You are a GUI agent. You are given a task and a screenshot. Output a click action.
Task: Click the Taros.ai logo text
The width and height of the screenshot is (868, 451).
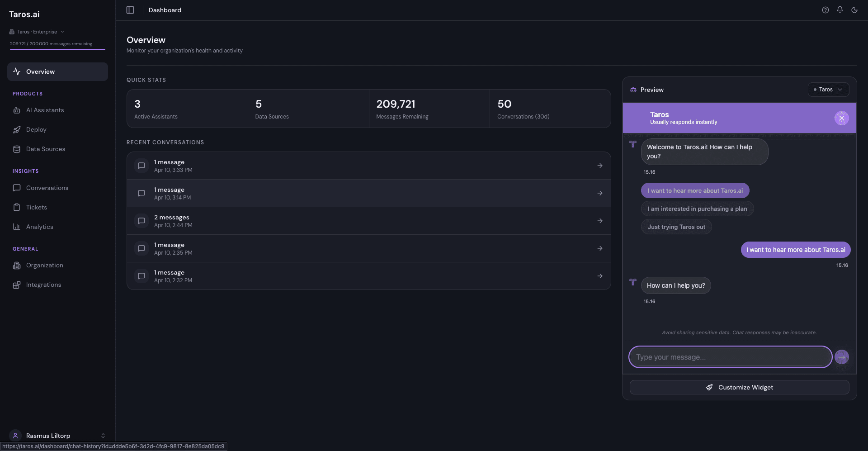pos(24,14)
